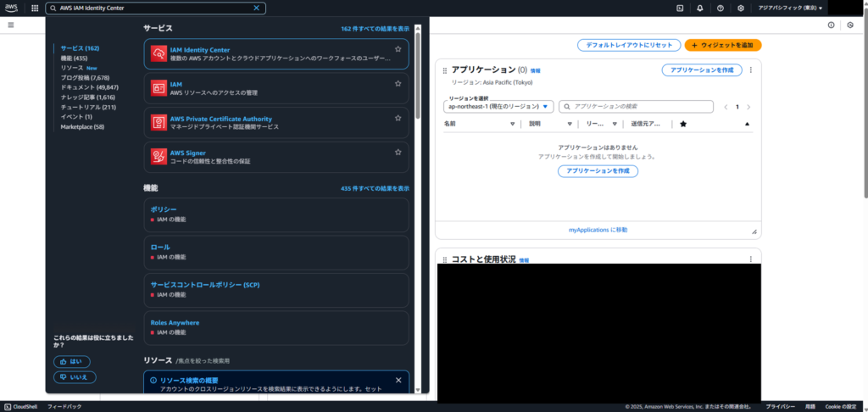Click the AWS logo home icon
The image size is (868, 412).
pyautogui.click(x=12, y=8)
